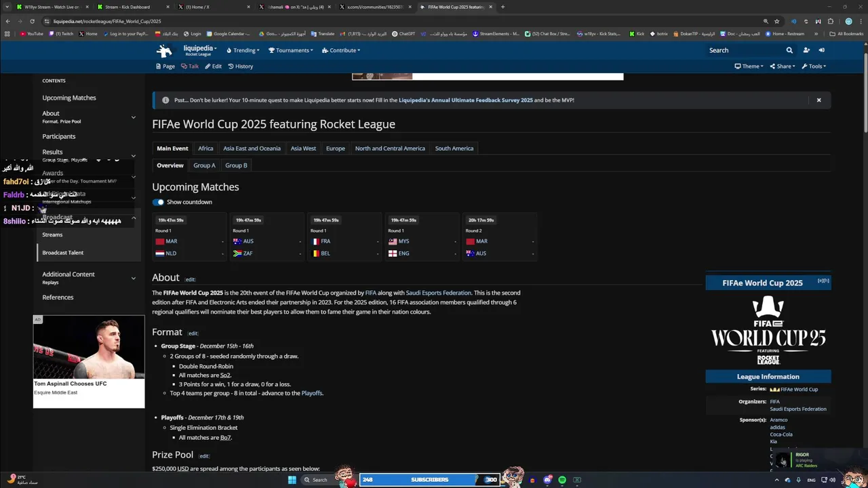Click the Liquipedia horse logo
Viewport: 868px width, 488px height.
tap(164, 50)
